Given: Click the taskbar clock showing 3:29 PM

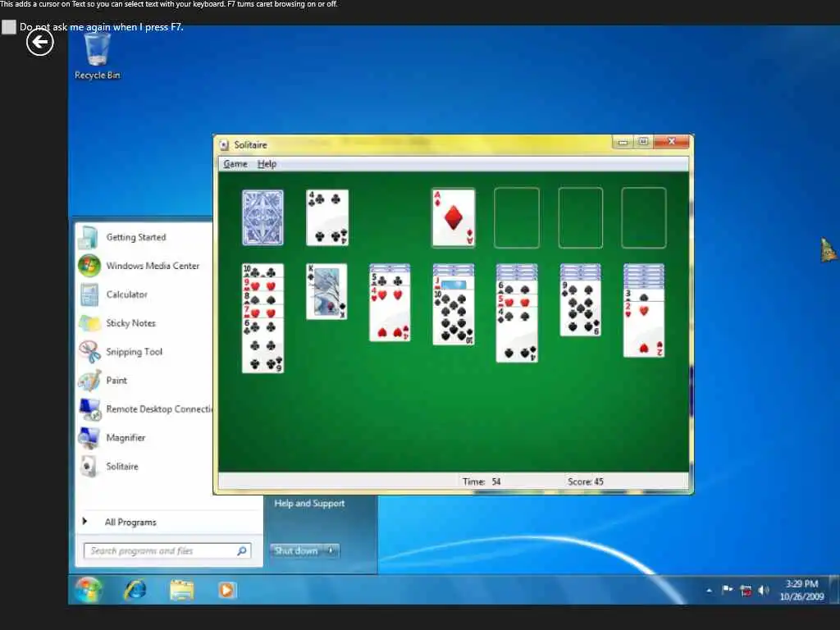Looking at the screenshot, I should pos(801,591).
